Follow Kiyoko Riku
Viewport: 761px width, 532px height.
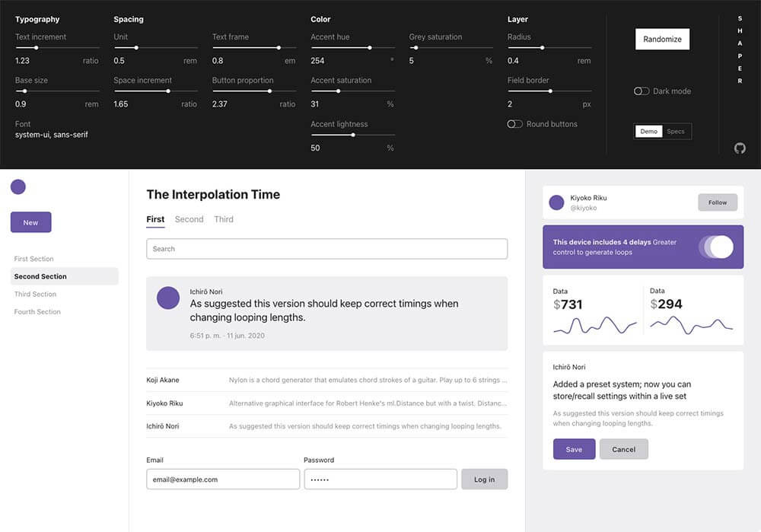[x=718, y=202]
